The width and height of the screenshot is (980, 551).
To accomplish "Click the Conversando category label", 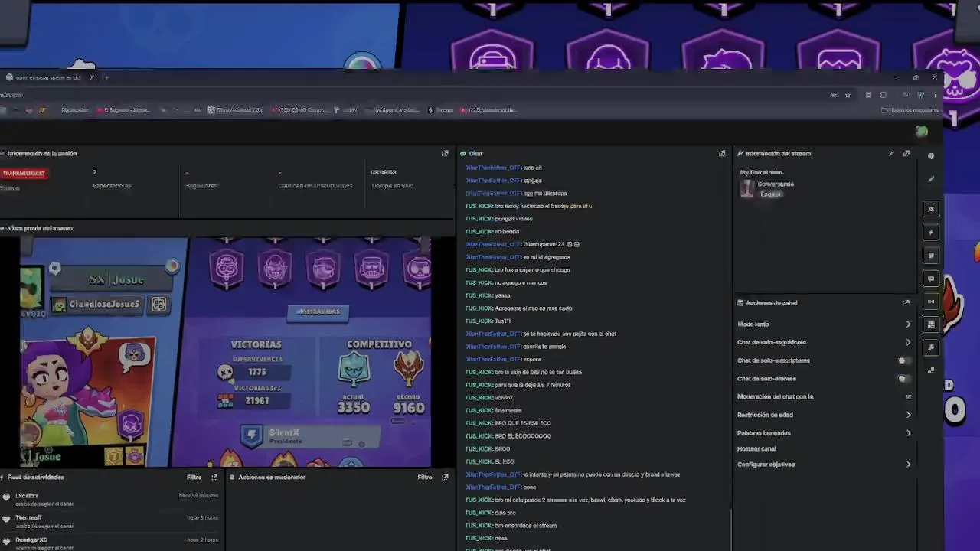I will (776, 184).
